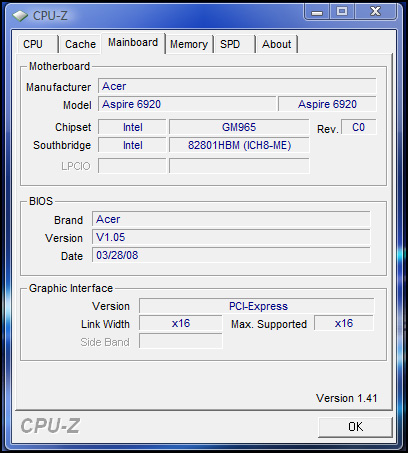The height and width of the screenshot is (453, 408).
Task: Maximize the CPU-Z window
Action: point(342,12)
